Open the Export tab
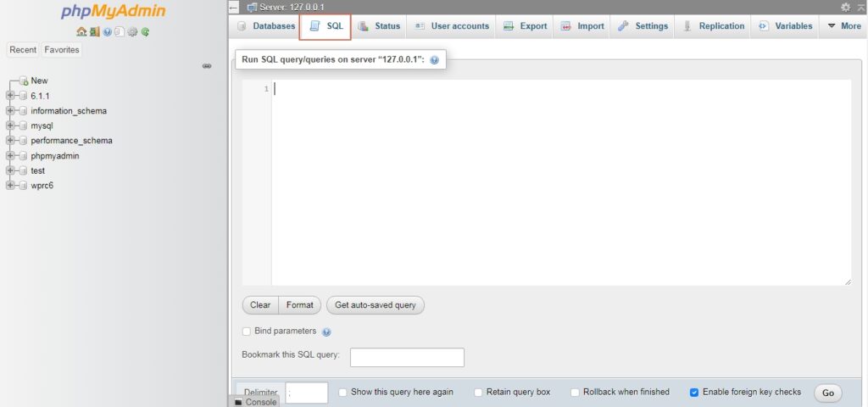This screenshot has height=407, width=868. tap(525, 26)
